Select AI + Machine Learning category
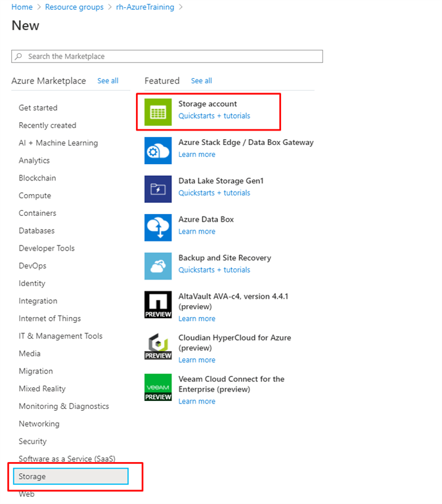The height and width of the screenshot is (504, 442). (x=58, y=143)
